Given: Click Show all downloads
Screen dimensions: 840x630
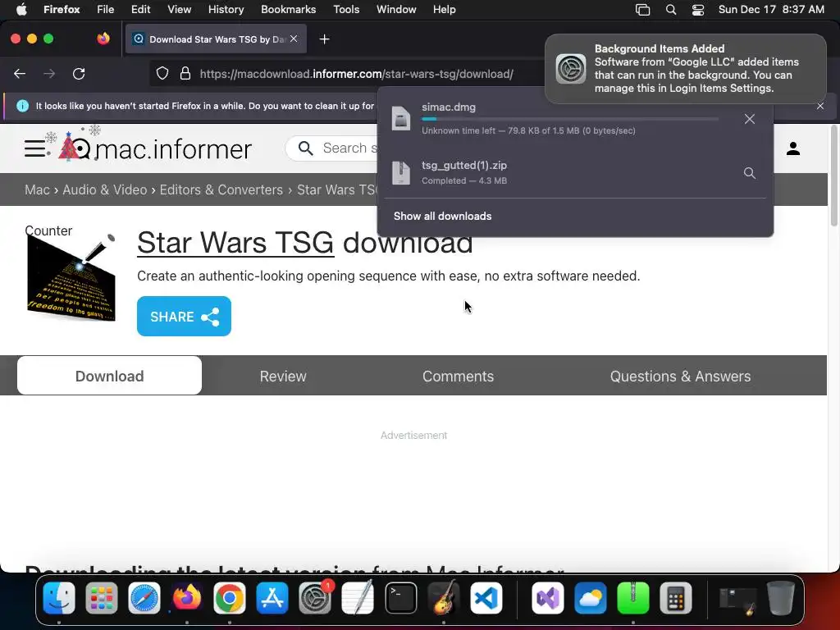Looking at the screenshot, I should click(442, 216).
